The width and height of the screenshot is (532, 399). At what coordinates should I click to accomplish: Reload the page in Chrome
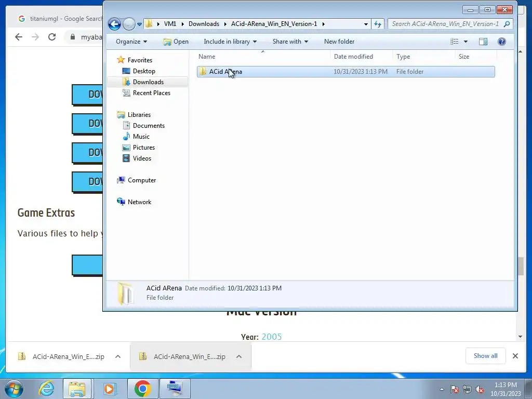click(x=52, y=37)
